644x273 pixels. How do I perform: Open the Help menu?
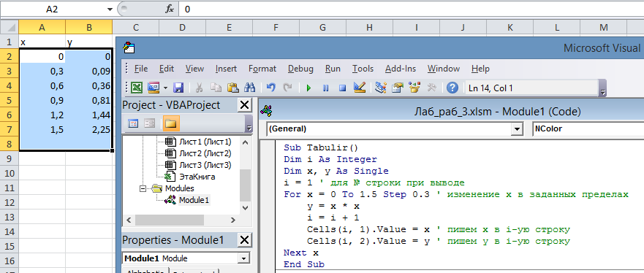(x=480, y=69)
